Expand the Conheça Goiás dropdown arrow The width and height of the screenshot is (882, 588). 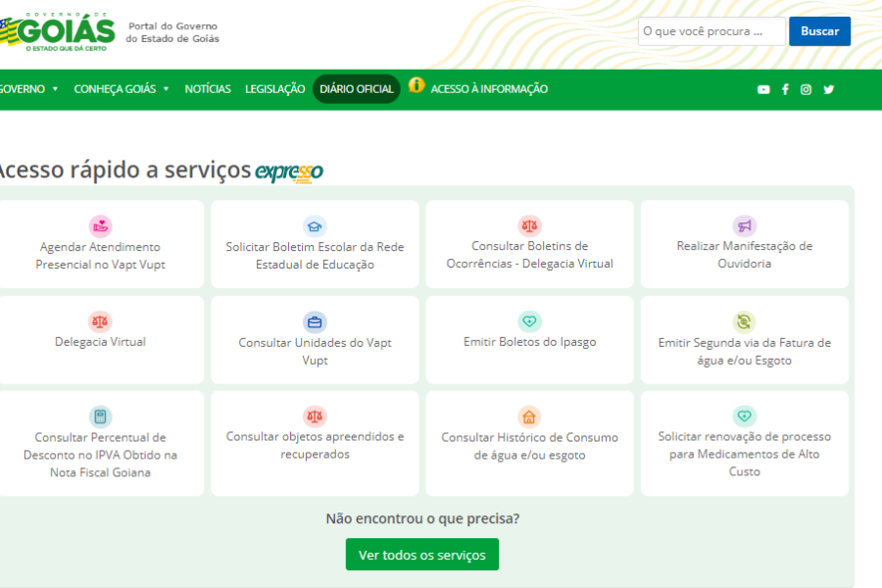(166, 89)
